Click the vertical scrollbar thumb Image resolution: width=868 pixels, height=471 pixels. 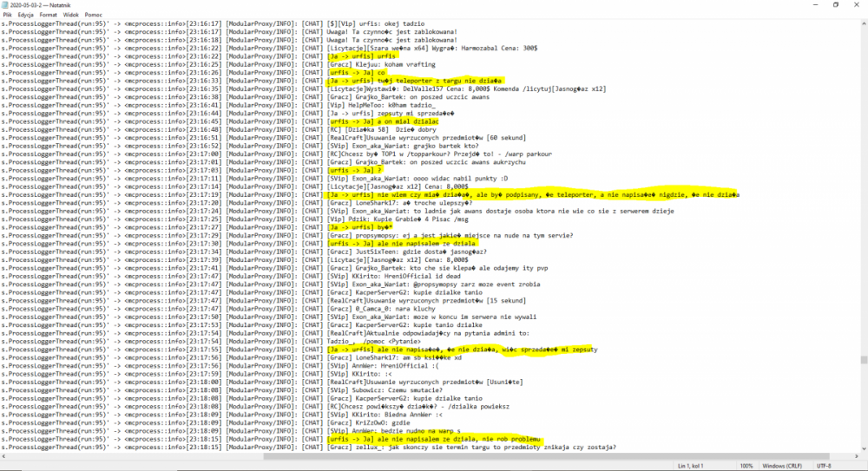click(863, 360)
